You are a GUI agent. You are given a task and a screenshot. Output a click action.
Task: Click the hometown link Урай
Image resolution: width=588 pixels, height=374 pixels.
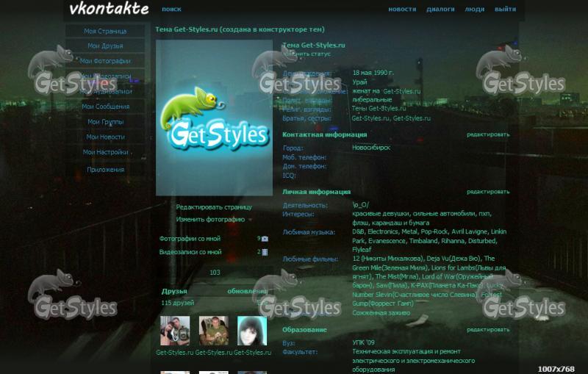tap(359, 82)
